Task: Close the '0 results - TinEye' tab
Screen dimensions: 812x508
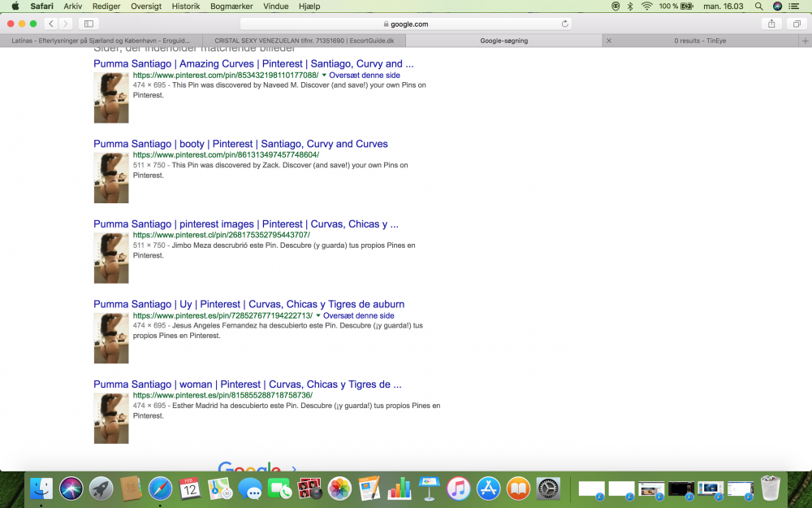Action: pyautogui.click(x=609, y=41)
